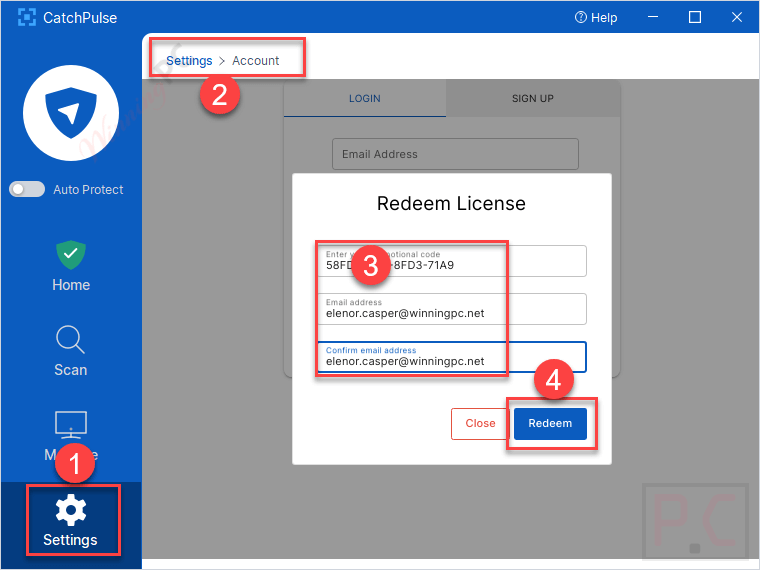Minimize the CatchPulse window
The height and width of the screenshot is (570, 760).
[653, 17]
